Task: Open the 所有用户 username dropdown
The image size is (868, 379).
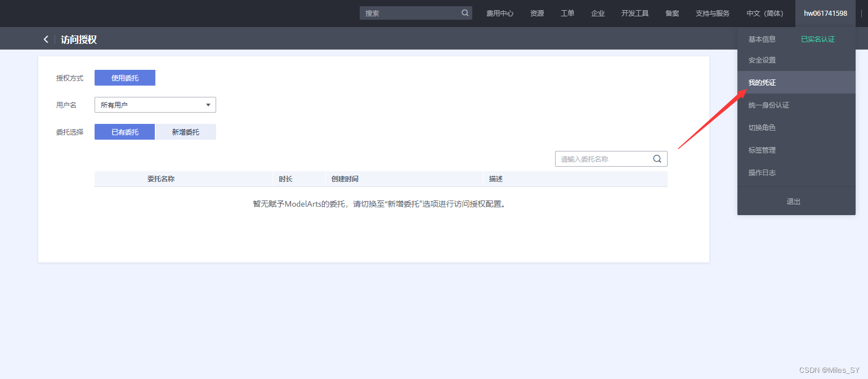Action: coord(155,105)
